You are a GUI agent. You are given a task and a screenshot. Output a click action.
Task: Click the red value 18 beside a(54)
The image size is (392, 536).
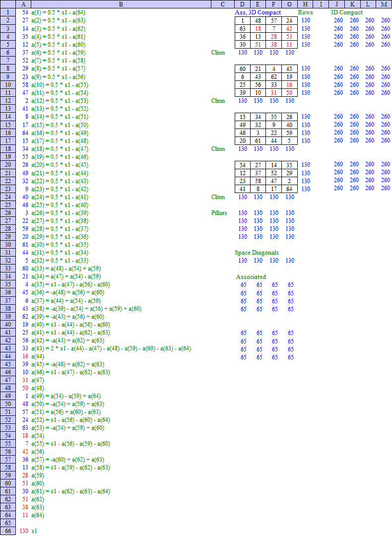click(x=25, y=436)
